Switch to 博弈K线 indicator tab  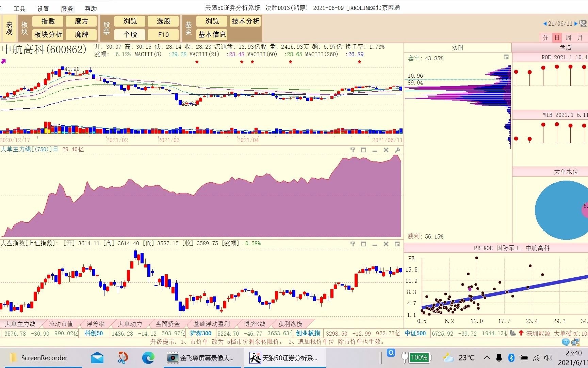255,324
